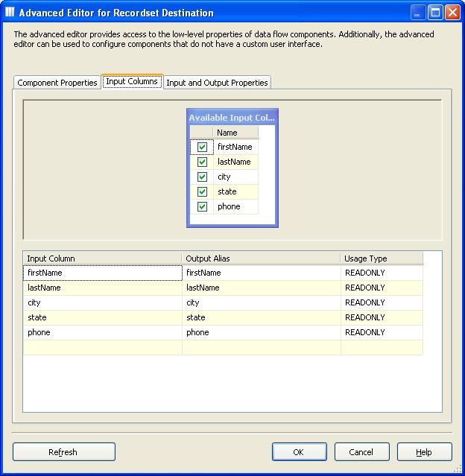Select state in the Input Column grid

[x=103, y=317]
